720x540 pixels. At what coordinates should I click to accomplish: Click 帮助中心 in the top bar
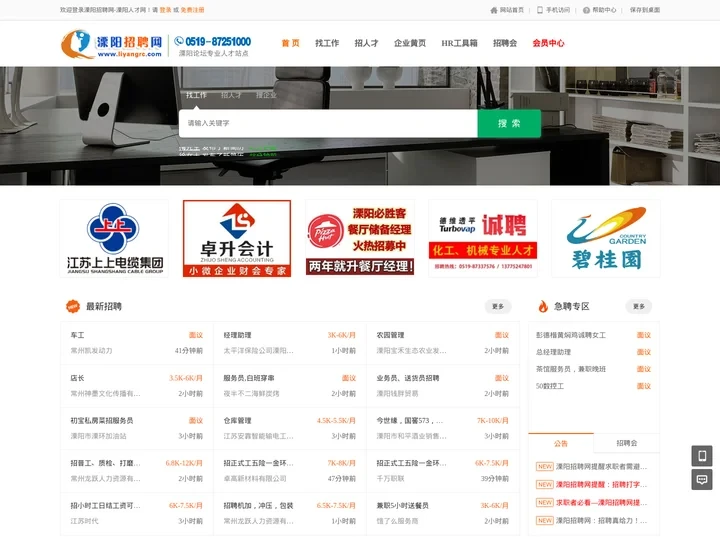(604, 10)
